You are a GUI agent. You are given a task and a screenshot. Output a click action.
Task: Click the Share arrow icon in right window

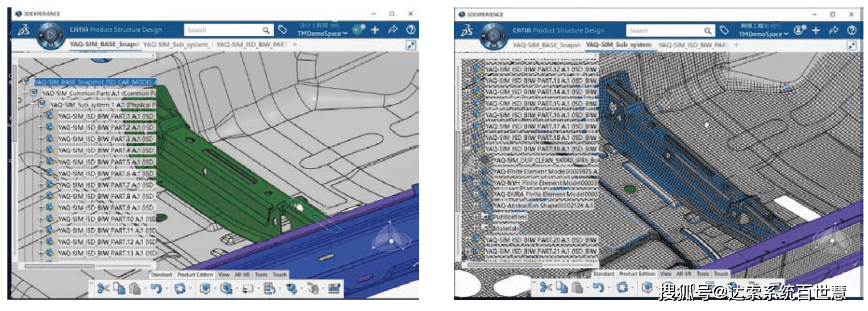click(833, 31)
